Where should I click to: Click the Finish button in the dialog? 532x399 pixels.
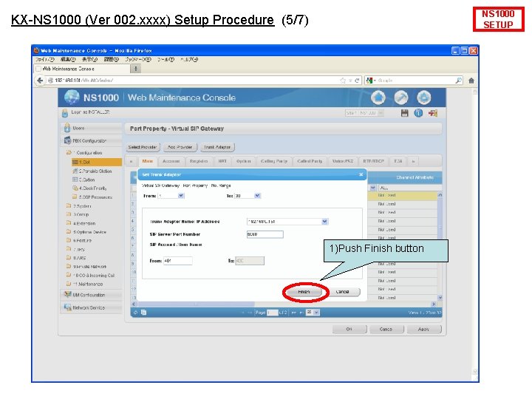coord(304,292)
